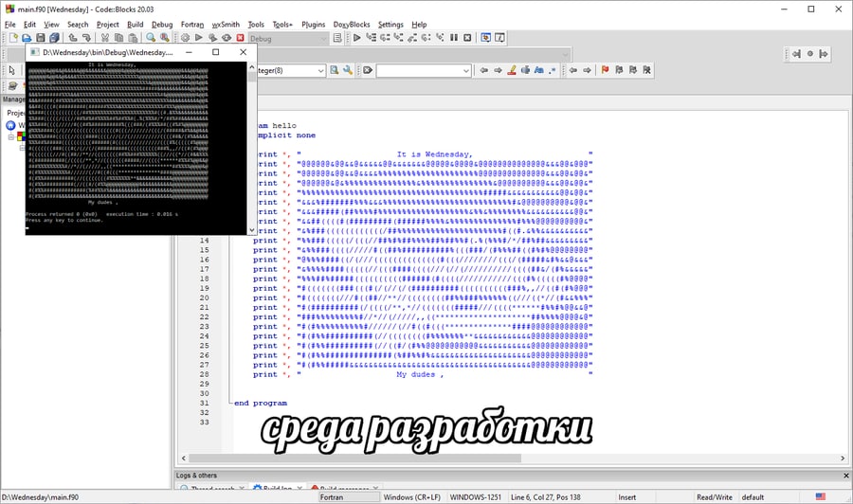Screen dimensions: 853x504
Task: Click the Jump back icon at toolbar right
Action: click(796, 53)
